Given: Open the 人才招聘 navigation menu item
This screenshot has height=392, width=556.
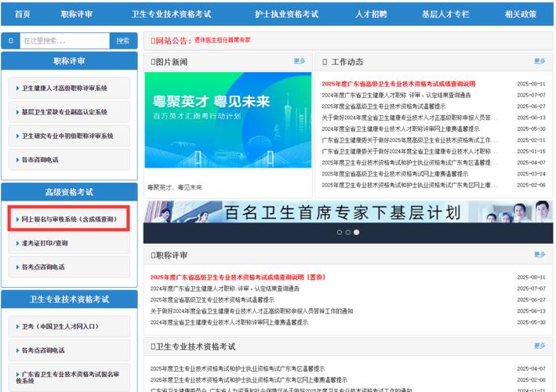Looking at the screenshot, I should [371, 14].
